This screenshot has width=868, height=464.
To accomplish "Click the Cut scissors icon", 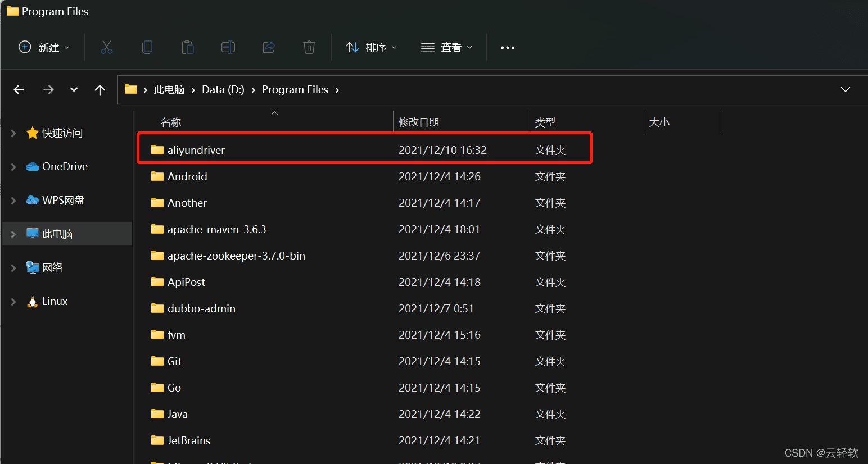I will point(107,48).
